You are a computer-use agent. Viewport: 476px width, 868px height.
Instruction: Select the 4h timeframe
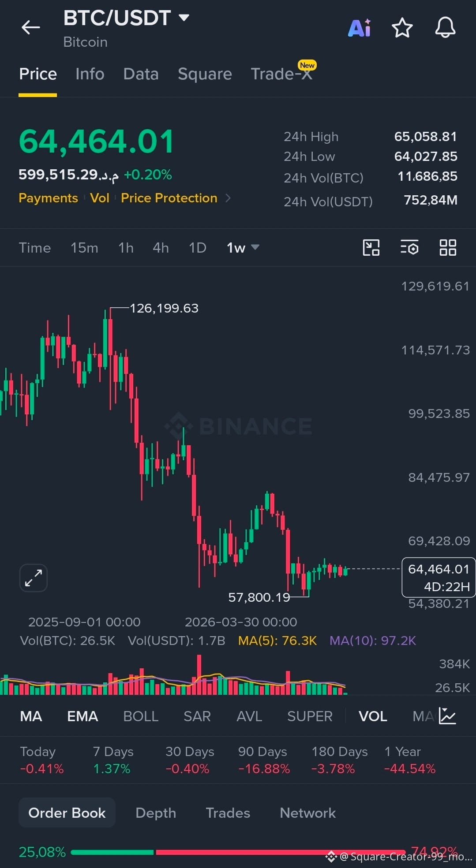[161, 248]
